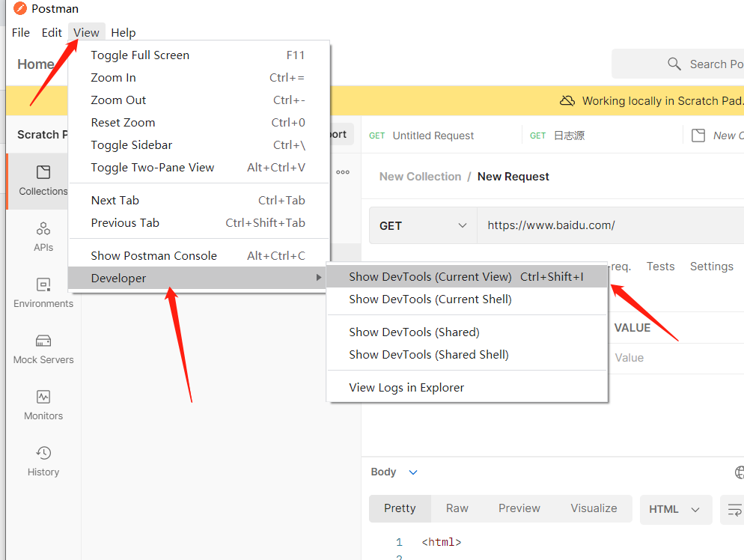
Task: Switch to the Settings tab
Action: click(x=711, y=267)
